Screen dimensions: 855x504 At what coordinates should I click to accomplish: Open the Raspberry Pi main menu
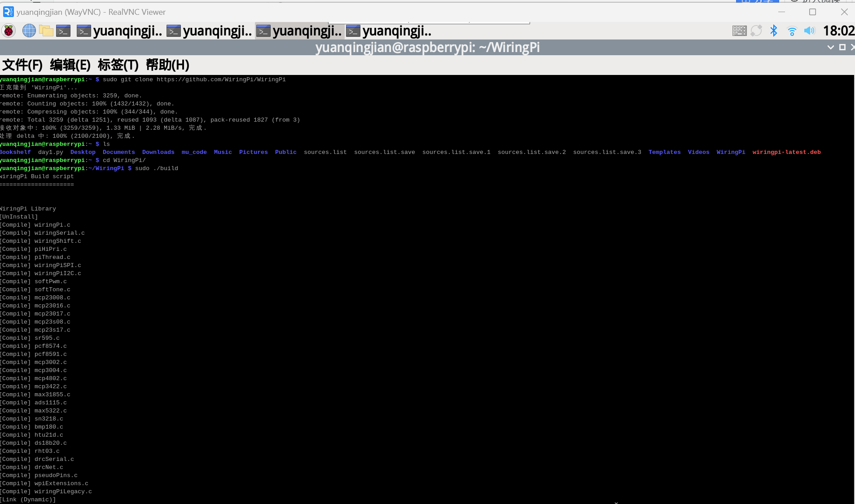pos(9,31)
